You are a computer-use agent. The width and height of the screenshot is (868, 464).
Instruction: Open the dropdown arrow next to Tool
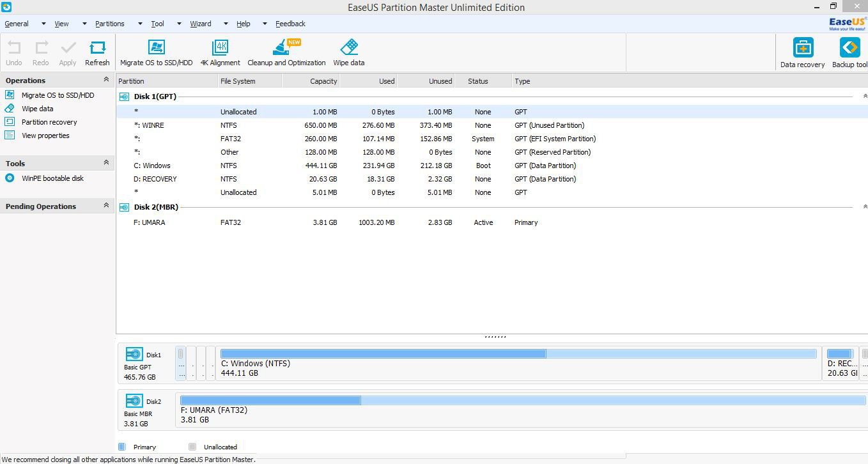tap(178, 24)
